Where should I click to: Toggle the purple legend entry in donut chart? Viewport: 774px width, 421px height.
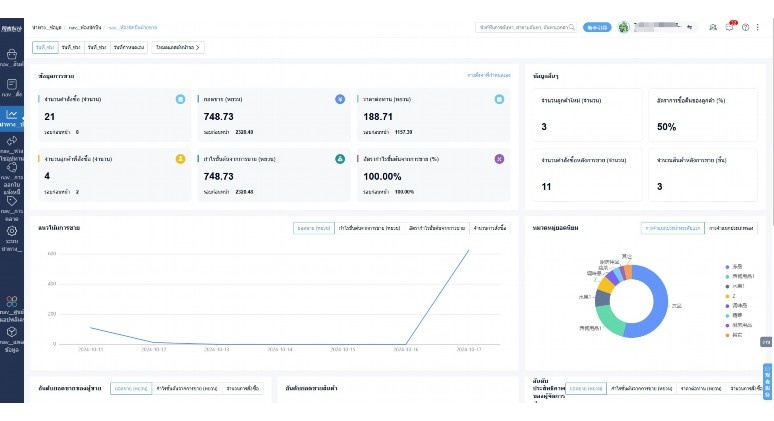coord(736,306)
